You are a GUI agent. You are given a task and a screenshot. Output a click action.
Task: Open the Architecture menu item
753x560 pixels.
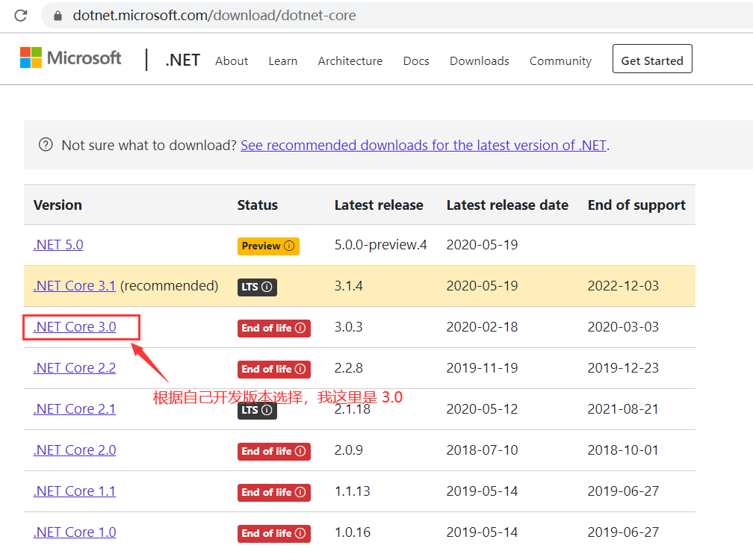(x=350, y=61)
